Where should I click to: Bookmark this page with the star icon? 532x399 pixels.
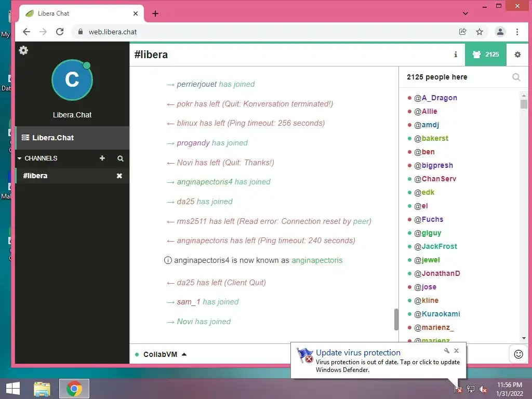tap(479, 32)
